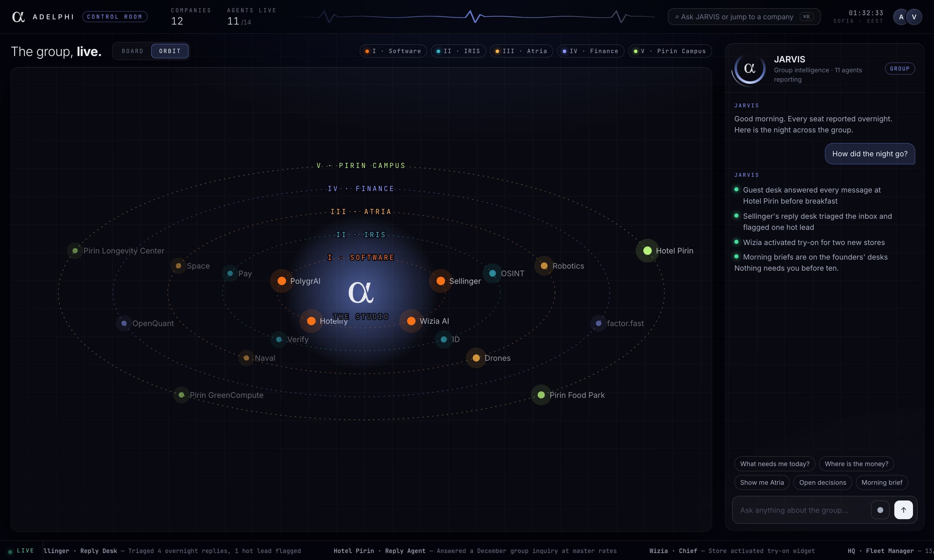Activate the voice record dot button

click(880, 510)
